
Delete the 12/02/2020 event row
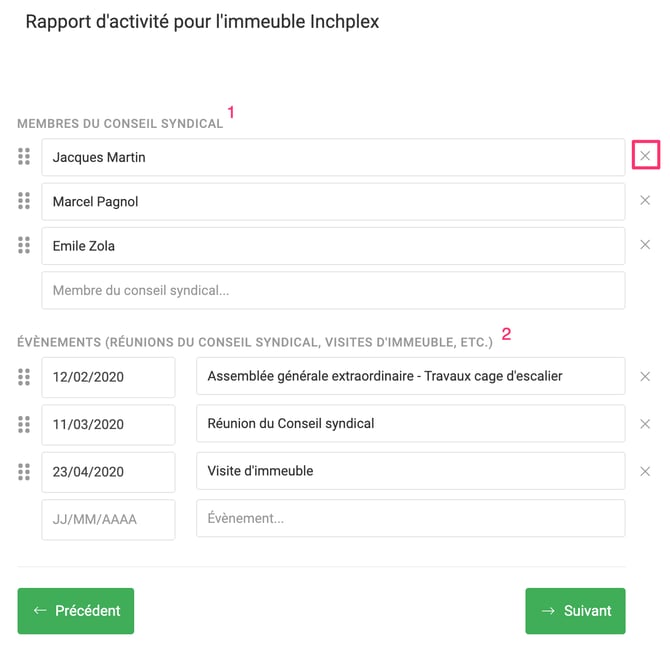coord(645,376)
